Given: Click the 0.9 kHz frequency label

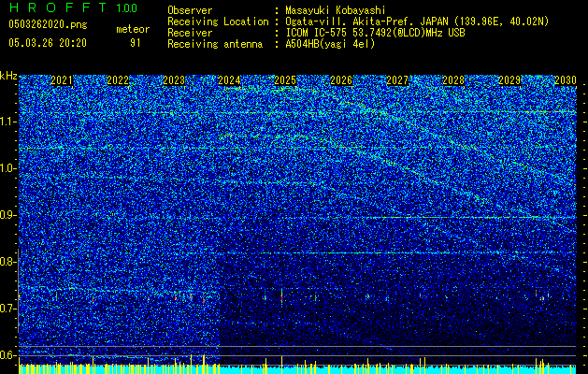Looking at the screenshot, I should pos(7,215).
